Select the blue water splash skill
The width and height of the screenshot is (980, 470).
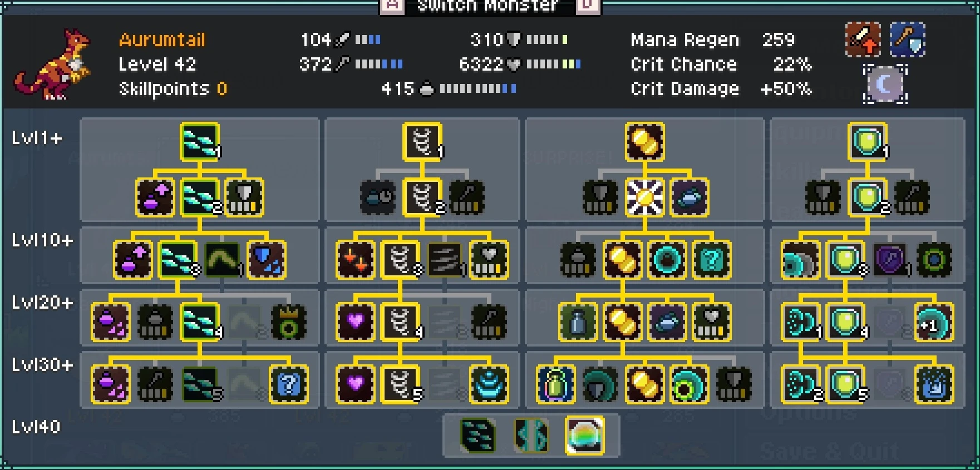click(934, 384)
